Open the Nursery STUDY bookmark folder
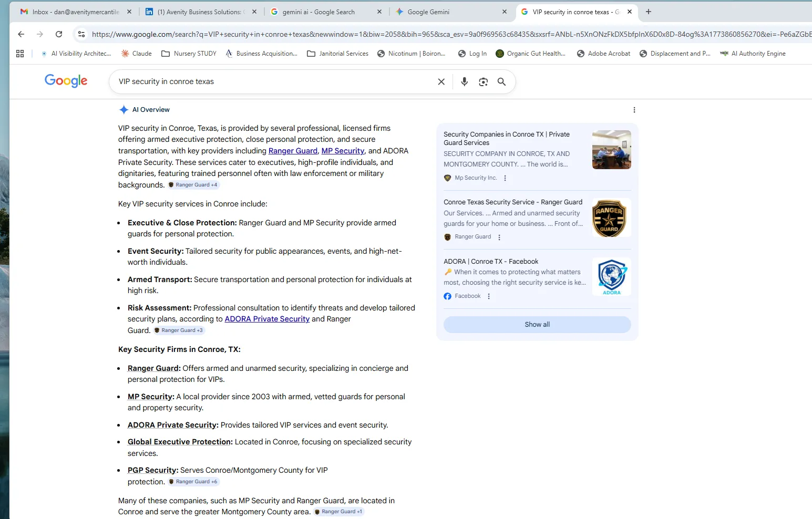Viewport: 812px width, 519px height. (189, 54)
